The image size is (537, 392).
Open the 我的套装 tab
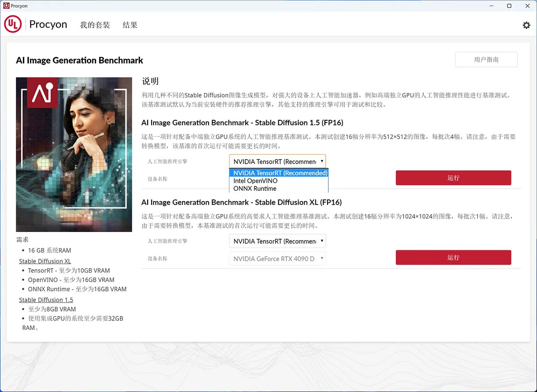point(95,25)
